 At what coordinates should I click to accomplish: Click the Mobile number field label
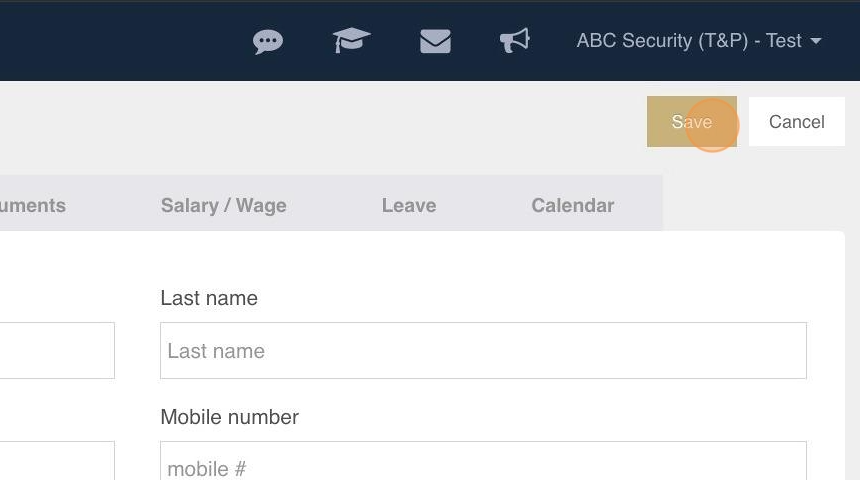(x=229, y=417)
